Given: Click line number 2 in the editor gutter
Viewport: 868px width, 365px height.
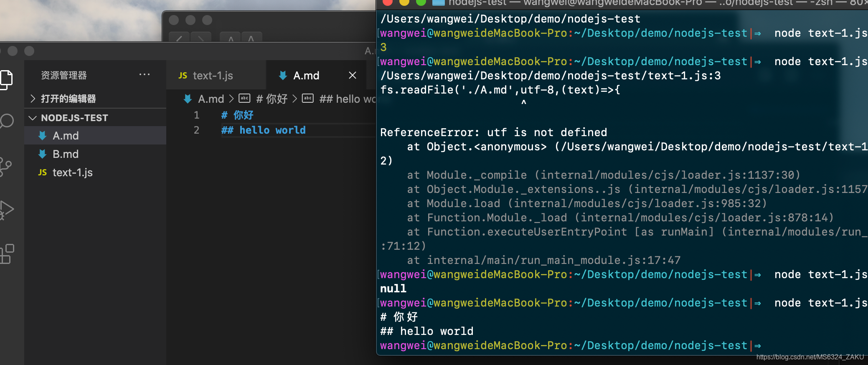Looking at the screenshot, I should point(196,130).
